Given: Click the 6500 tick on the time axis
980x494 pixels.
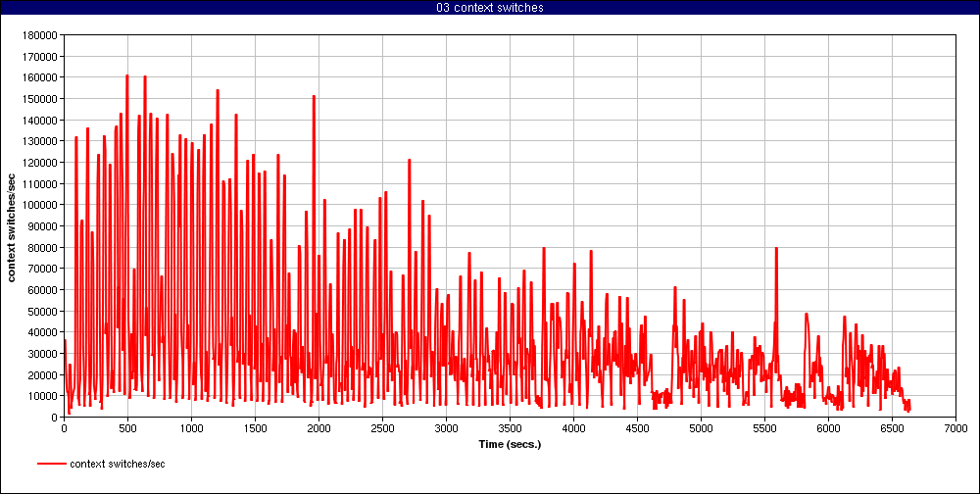Looking at the screenshot, I should pyautogui.click(x=892, y=428).
